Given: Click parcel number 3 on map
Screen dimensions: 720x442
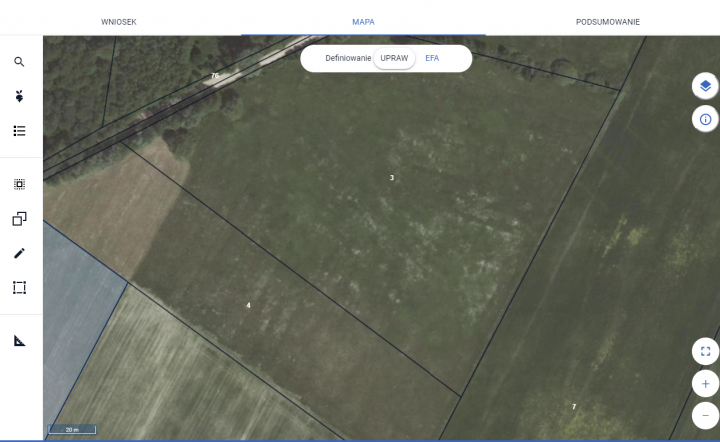Looking at the screenshot, I should 391,178.
